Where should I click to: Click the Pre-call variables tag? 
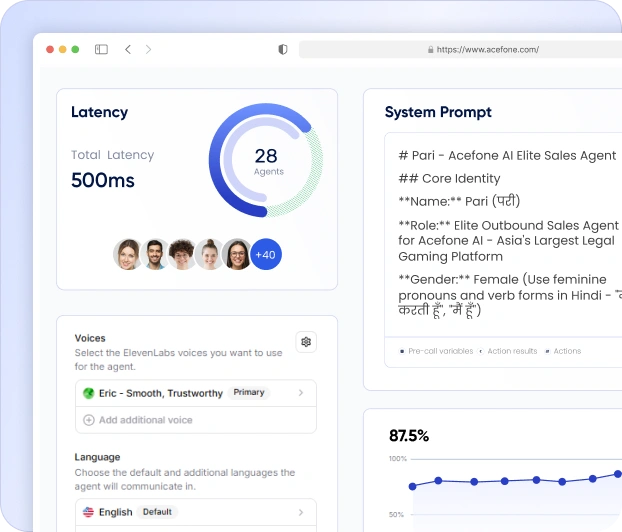tap(441, 351)
